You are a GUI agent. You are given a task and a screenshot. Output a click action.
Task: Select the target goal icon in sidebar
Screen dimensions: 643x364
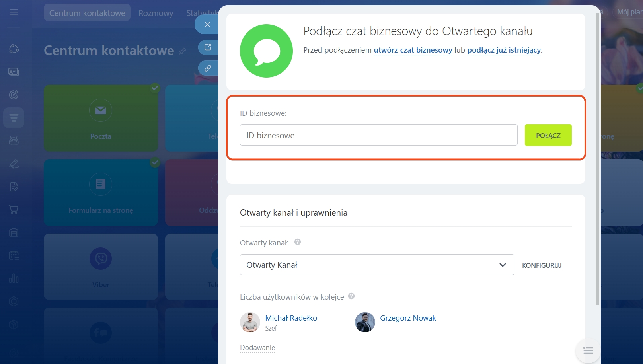[14, 95]
